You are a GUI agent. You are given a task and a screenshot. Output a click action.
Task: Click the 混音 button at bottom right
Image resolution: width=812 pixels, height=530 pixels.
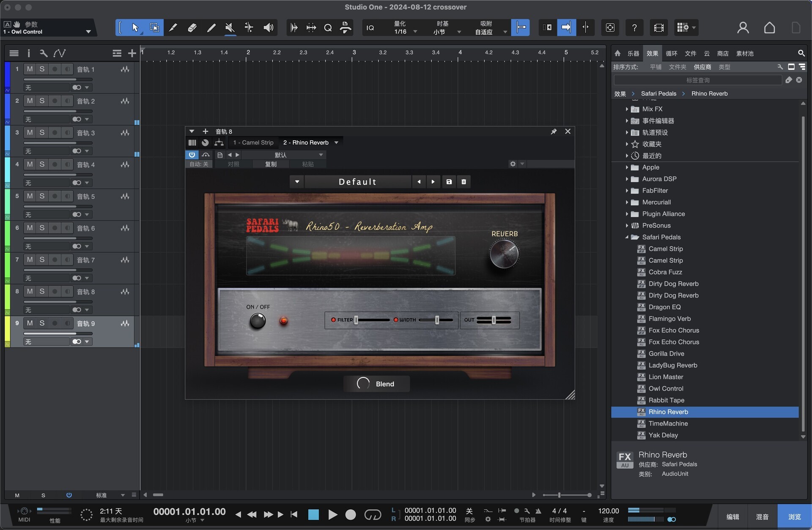coord(762,517)
